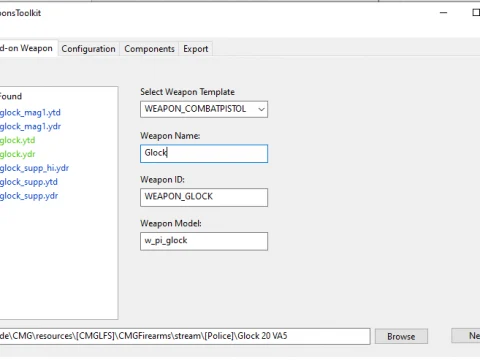The image size is (480, 360).
Task: Maximize the Toolkit window
Action: pos(476,13)
